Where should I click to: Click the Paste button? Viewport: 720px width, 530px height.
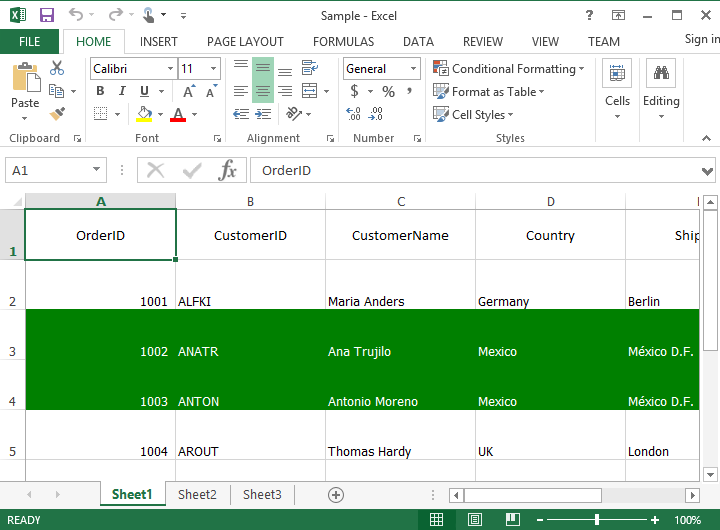click(25, 88)
